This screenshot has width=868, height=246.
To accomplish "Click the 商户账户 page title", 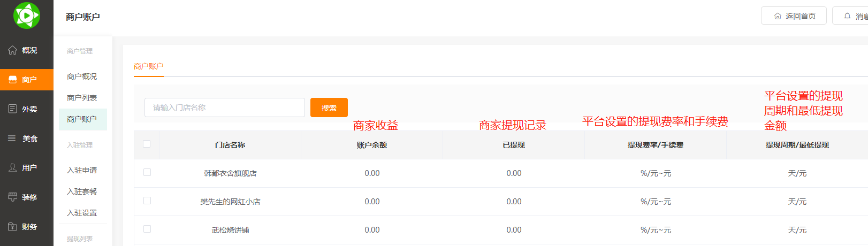I will click(83, 17).
